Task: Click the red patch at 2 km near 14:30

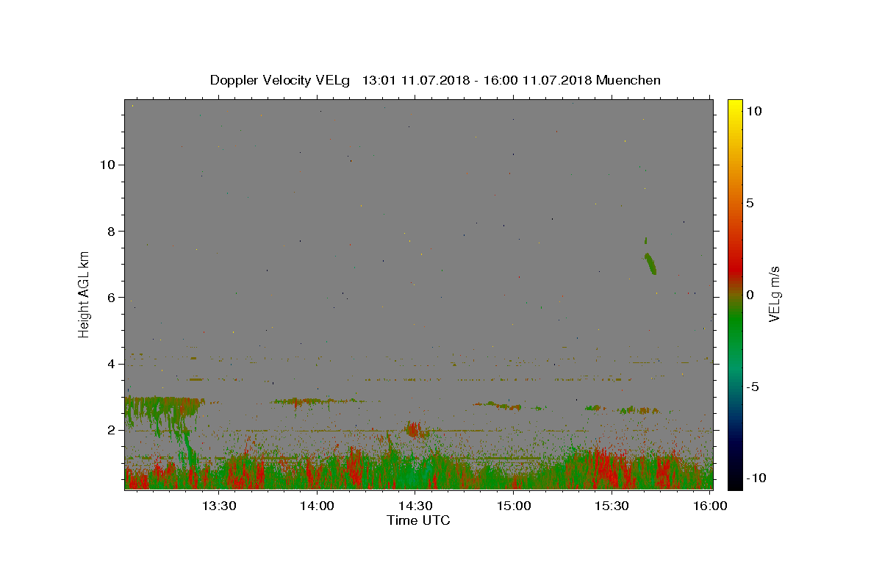Action: [415, 429]
